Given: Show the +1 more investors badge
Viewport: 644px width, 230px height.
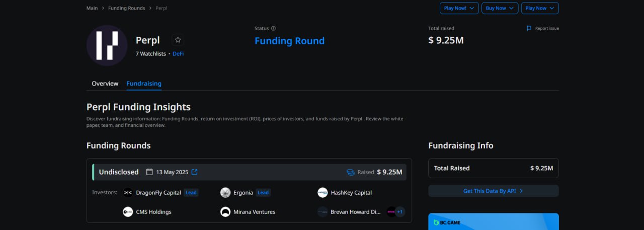Looking at the screenshot, I should point(400,212).
